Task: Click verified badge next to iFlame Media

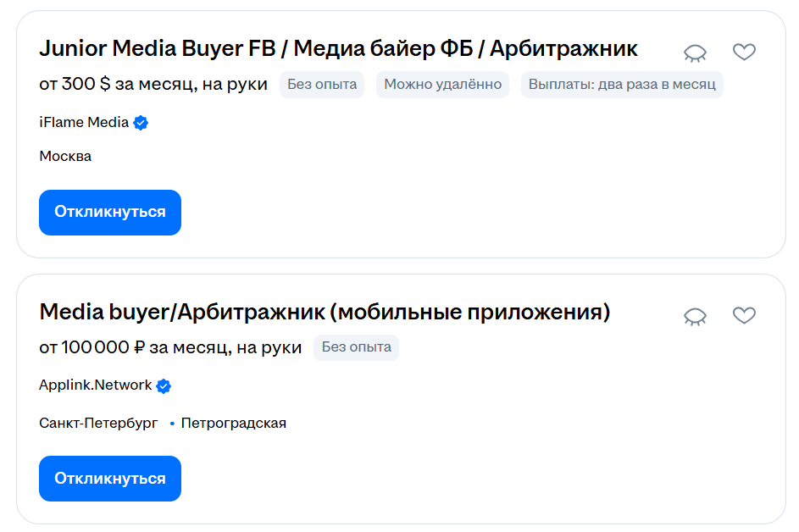Action: tap(141, 123)
